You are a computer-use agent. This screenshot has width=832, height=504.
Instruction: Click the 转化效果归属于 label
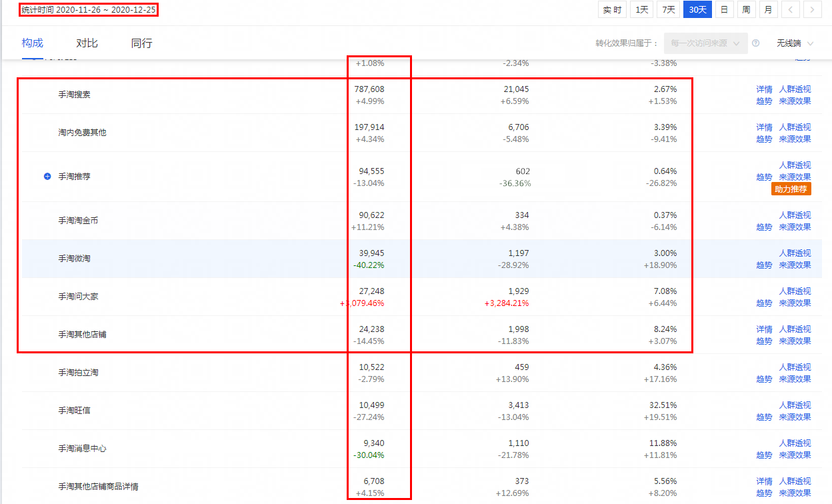(x=625, y=43)
